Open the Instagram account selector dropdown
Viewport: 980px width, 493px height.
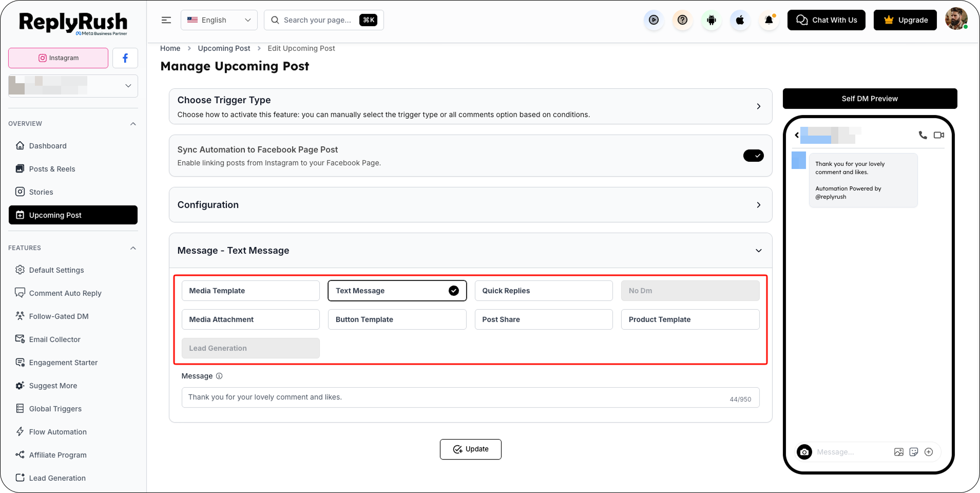pyautogui.click(x=73, y=86)
